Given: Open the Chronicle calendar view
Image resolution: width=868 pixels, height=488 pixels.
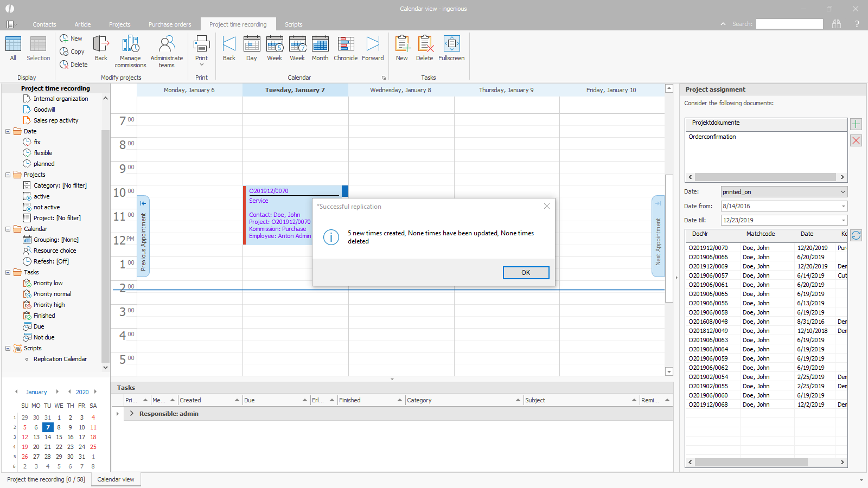Looking at the screenshot, I should (x=346, y=44).
